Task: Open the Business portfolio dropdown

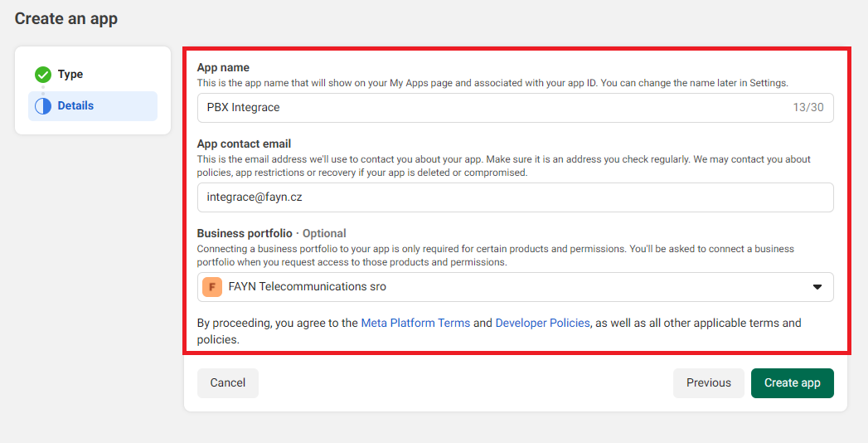Action: (x=514, y=287)
